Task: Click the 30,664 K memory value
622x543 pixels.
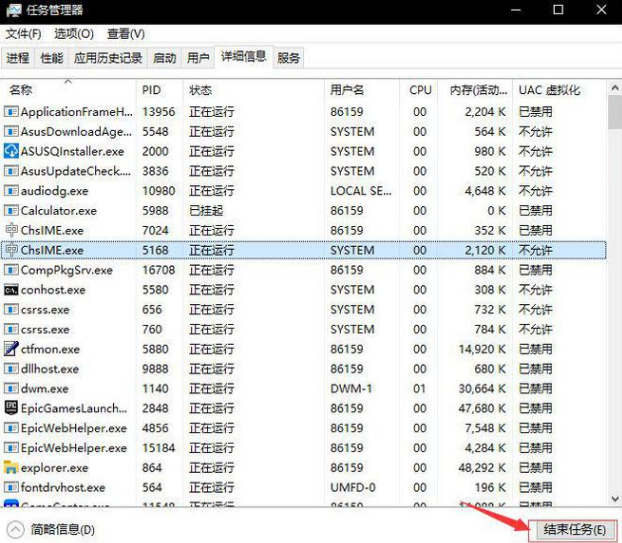Action: (482, 389)
